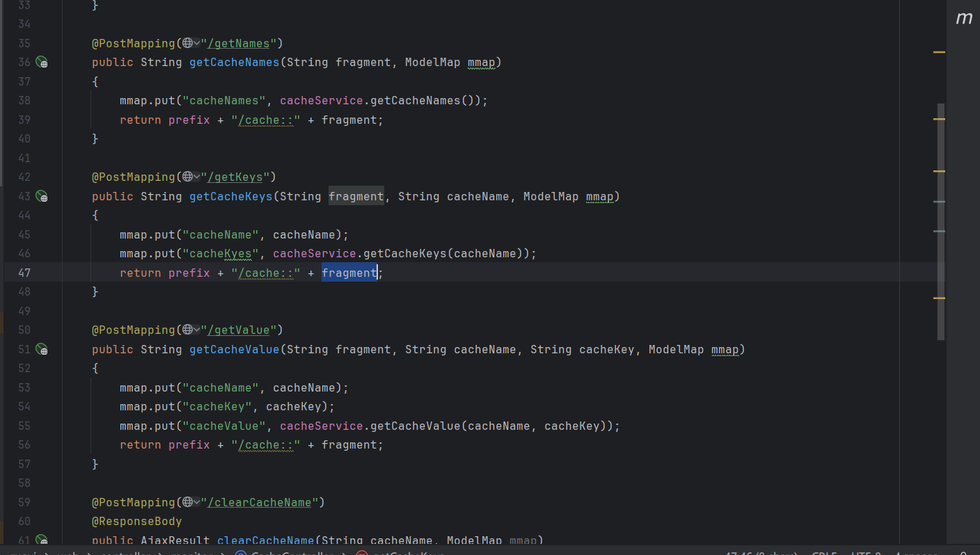
Task: Click the misspelled "cacheKyes" string
Action: (x=221, y=254)
